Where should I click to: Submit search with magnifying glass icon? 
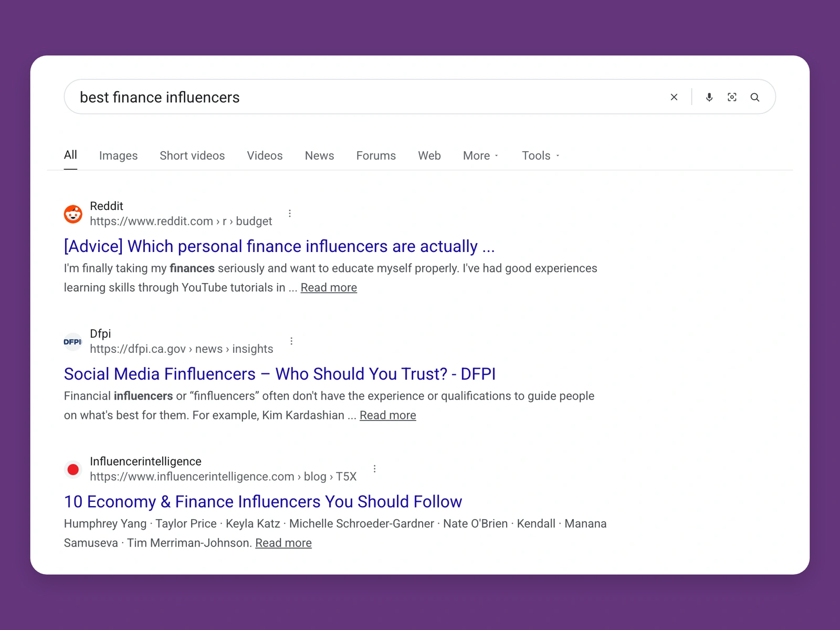tap(755, 97)
